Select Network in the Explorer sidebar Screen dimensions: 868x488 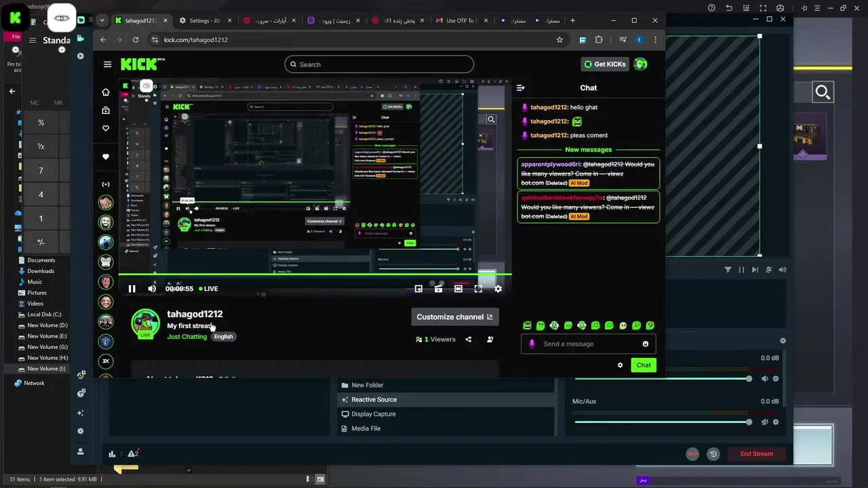pyautogui.click(x=29, y=383)
